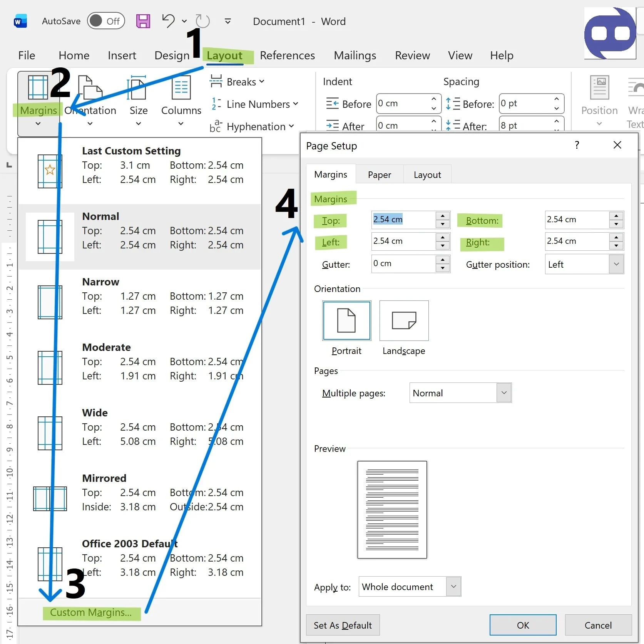The height and width of the screenshot is (644, 644).
Task: Select Office 2003 Default margin icon
Action: coord(50,564)
